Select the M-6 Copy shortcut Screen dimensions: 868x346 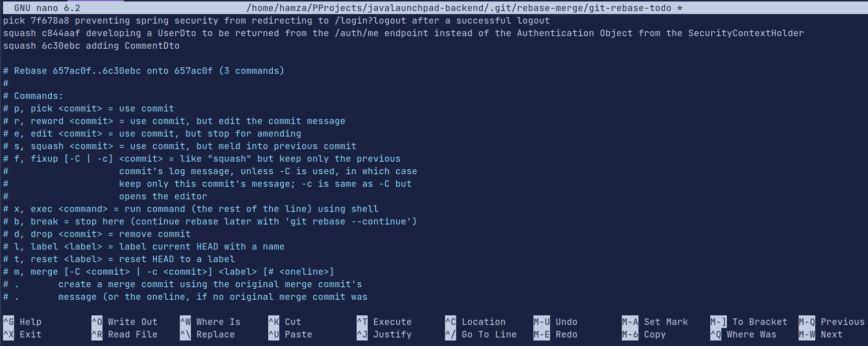[x=644, y=334]
